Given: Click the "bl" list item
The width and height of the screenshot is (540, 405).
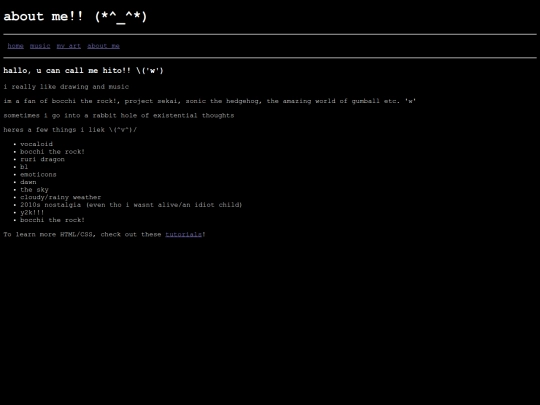Looking at the screenshot, I should pos(24,167).
